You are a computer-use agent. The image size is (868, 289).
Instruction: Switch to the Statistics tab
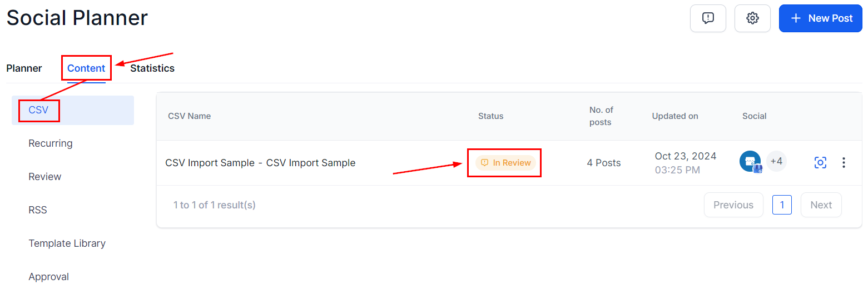point(152,68)
